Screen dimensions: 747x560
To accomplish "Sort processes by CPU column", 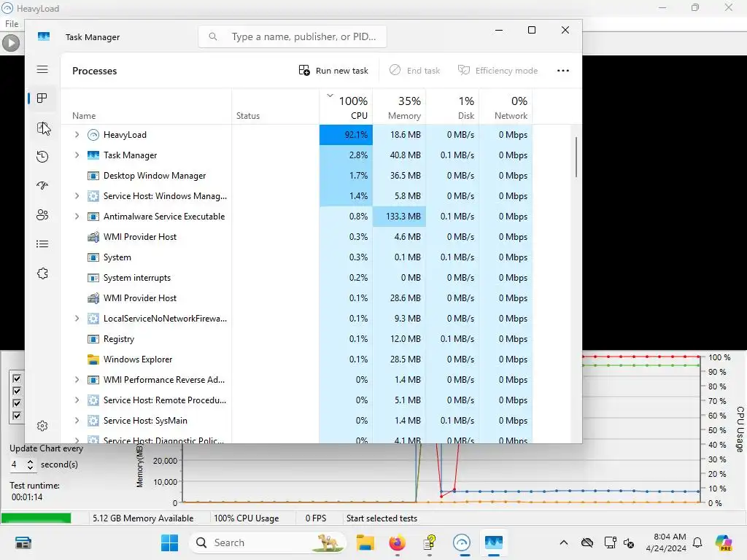I will (x=346, y=106).
